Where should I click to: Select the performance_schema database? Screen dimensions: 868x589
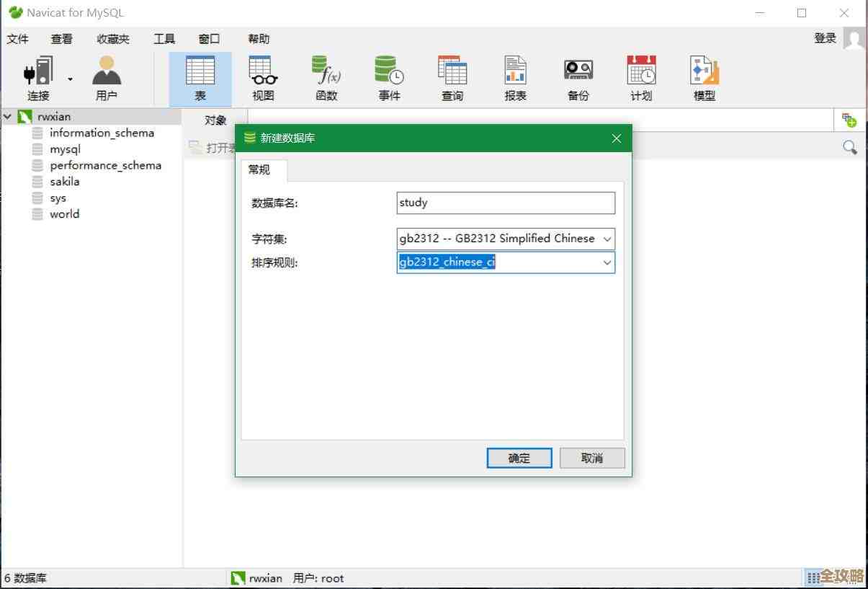(105, 165)
